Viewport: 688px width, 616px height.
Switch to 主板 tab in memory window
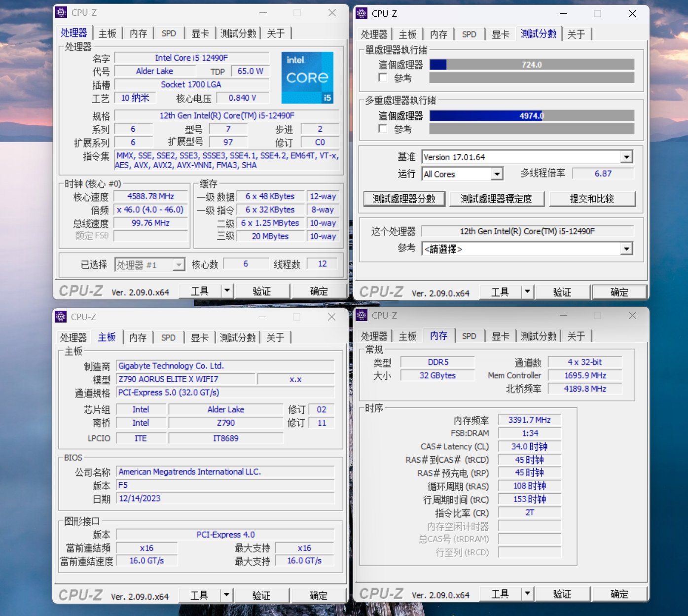tap(407, 336)
